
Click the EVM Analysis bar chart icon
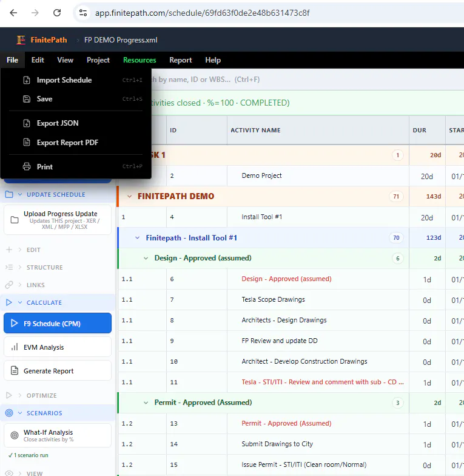(x=15, y=347)
